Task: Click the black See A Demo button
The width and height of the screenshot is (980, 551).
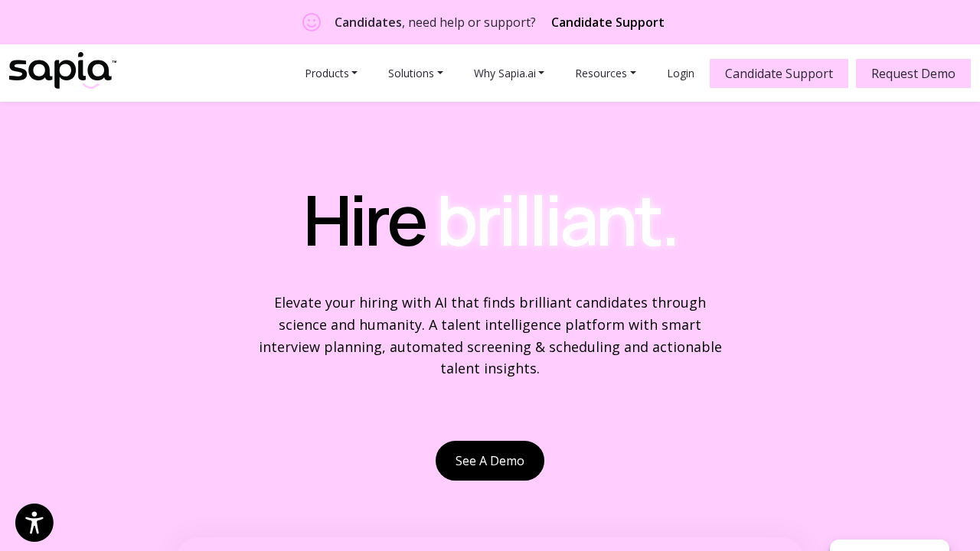Action: click(x=490, y=461)
